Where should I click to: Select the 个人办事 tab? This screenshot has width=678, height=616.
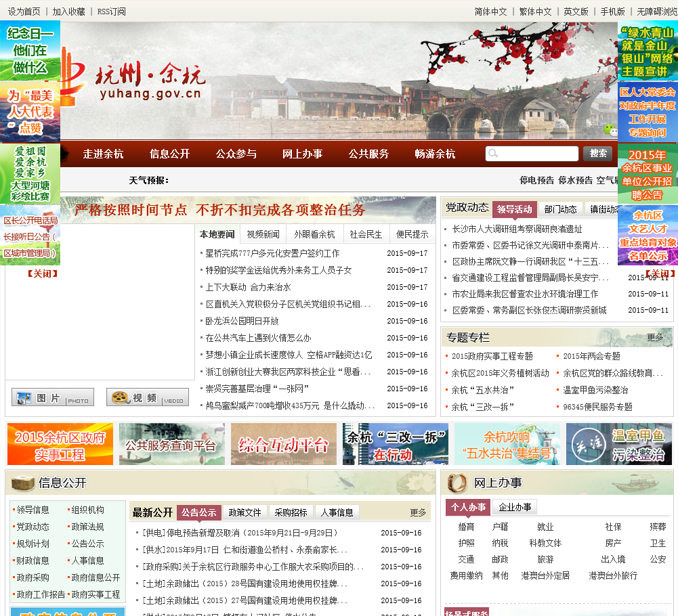coord(468,507)
